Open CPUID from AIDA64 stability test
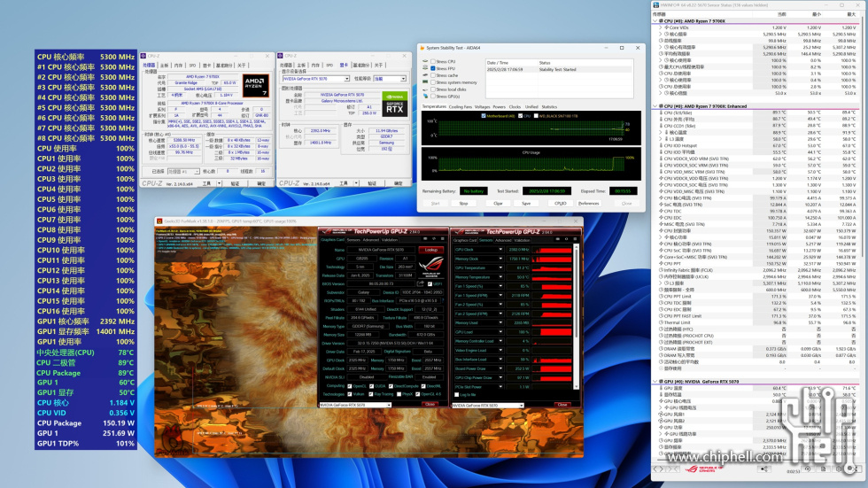Viewport: 868px width, 488px height. tap(560, 204)
